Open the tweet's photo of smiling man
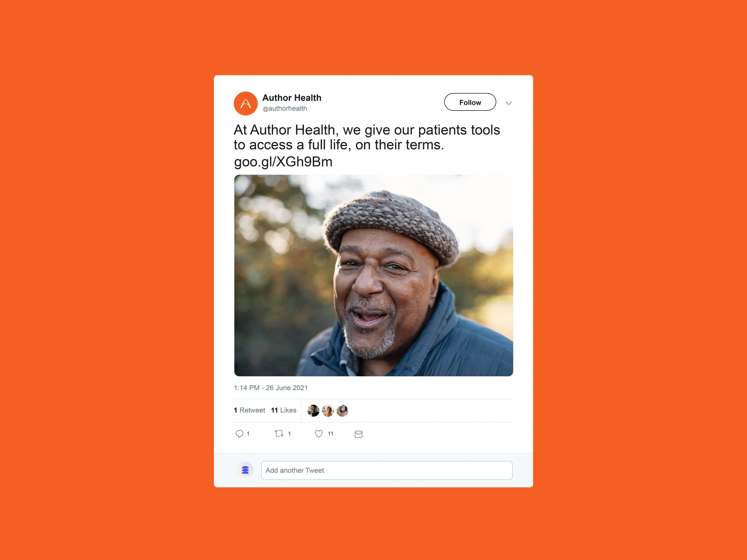 pyautogui.click(x=373, y=275)
